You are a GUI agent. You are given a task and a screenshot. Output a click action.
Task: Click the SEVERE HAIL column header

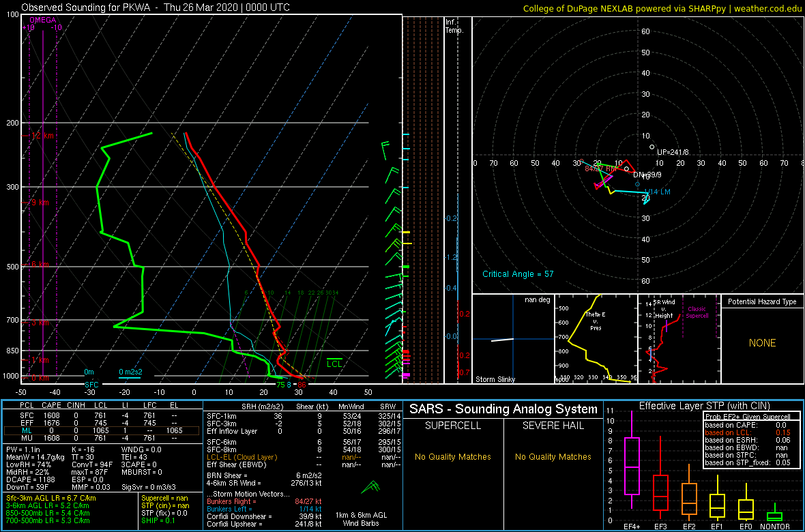click(x=553, y=426)
